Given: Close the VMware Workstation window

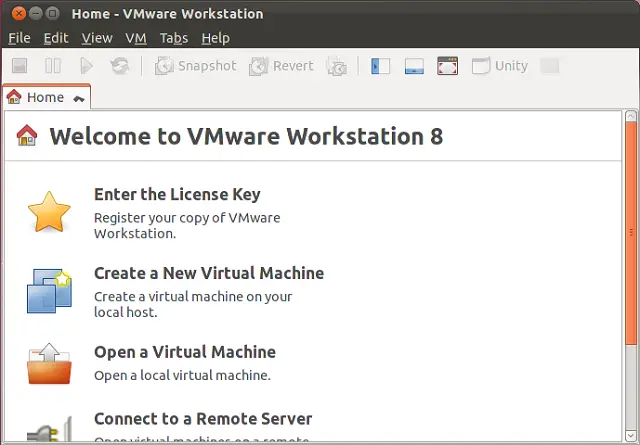Looking at the screenshot, I should click(x=19, y=13).
